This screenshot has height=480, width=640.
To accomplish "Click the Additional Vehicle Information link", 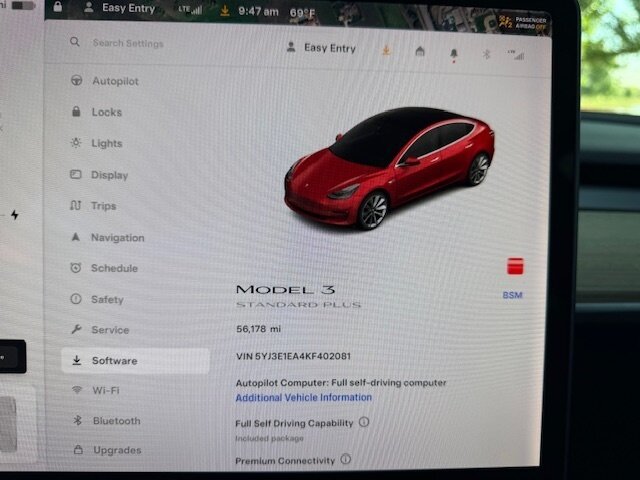I will pyautogui.click(x=303, y=397).
